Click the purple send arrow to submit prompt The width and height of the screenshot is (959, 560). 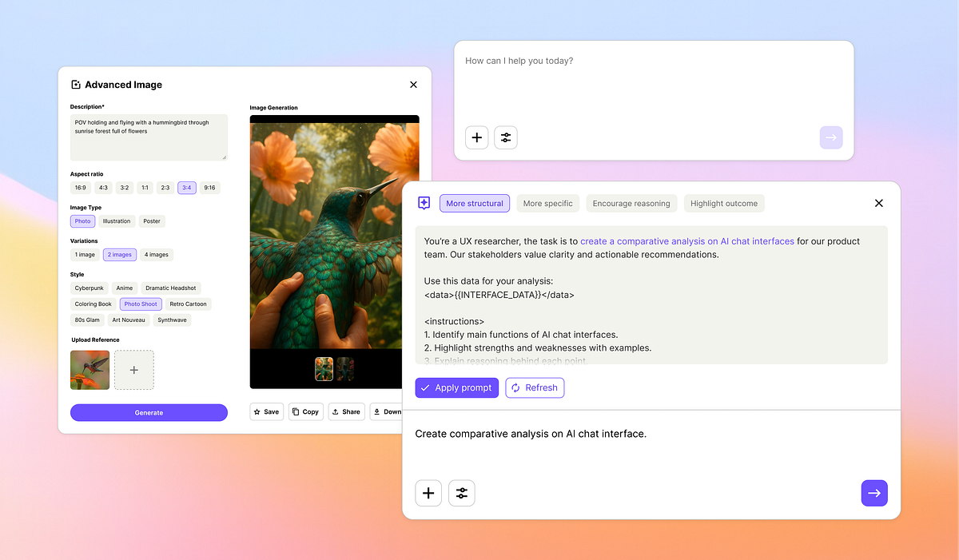874,493
